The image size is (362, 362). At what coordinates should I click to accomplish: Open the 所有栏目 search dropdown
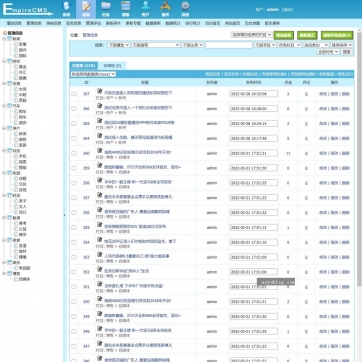pos(289,45)
